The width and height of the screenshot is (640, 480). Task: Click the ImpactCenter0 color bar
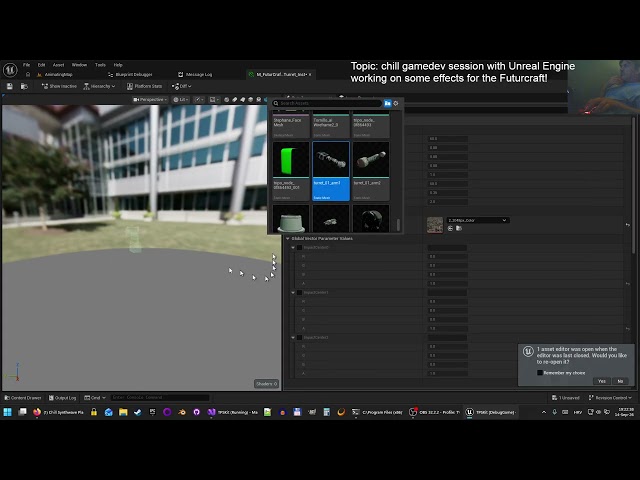pos(447,248)
